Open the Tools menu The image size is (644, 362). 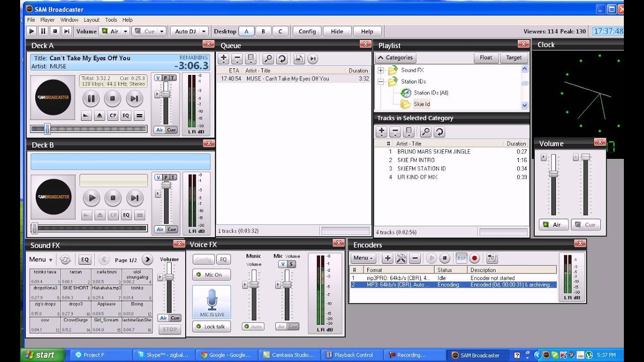(x=111, y=20)
